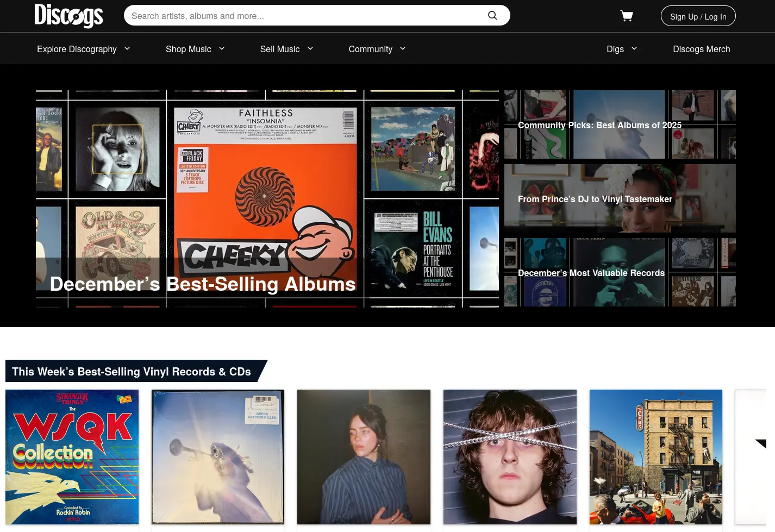The height and width of the screenshot is (532, 775).
Task: Open the Digs menu item
Action: tap(615, 49)
